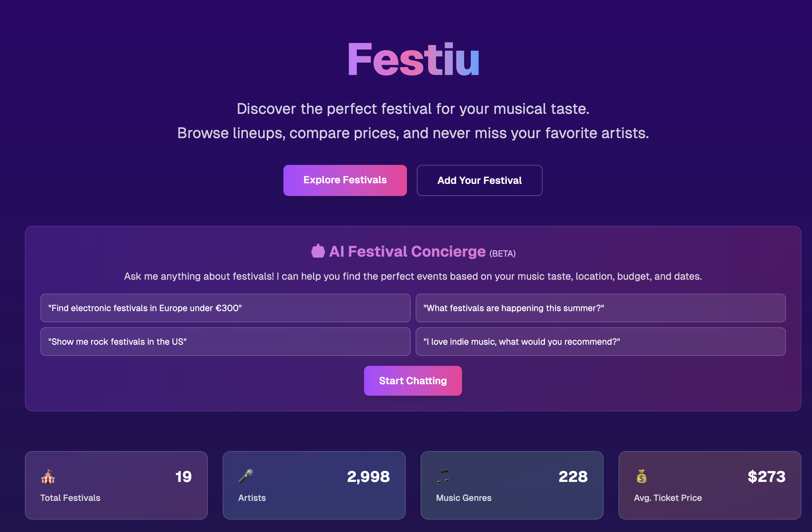Click the Artists count card showing 2,998
The width and height of the screenshot is (812, 532).
tap(314, 485)
